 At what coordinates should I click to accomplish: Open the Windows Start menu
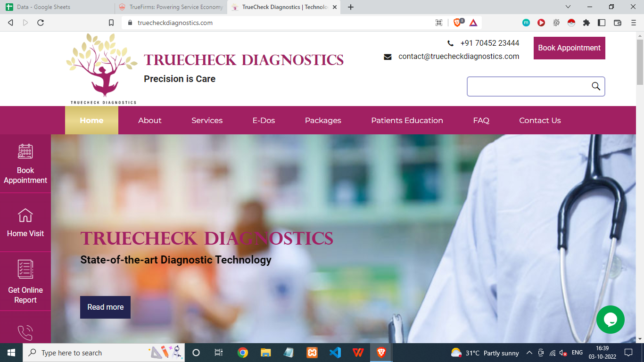11,353
